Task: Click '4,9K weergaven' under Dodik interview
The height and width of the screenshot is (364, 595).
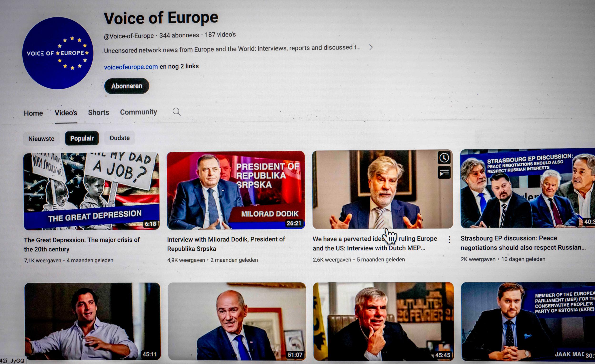Action: [186, 260]
